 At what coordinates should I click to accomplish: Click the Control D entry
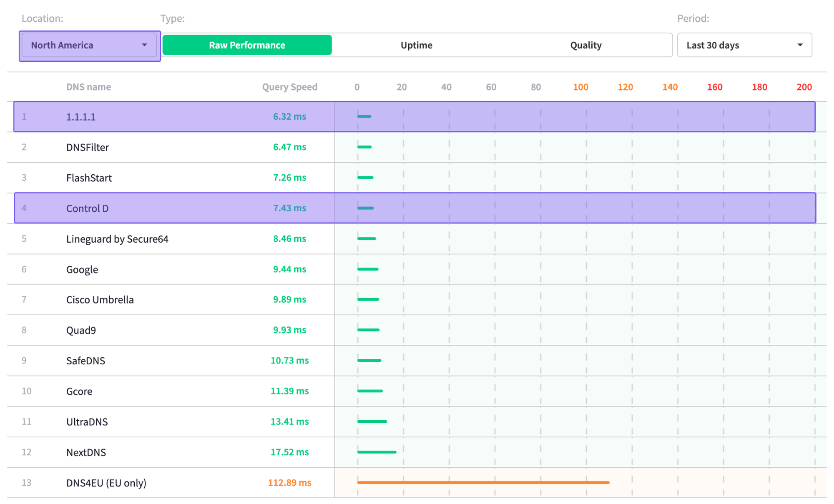tap(87, 208)
